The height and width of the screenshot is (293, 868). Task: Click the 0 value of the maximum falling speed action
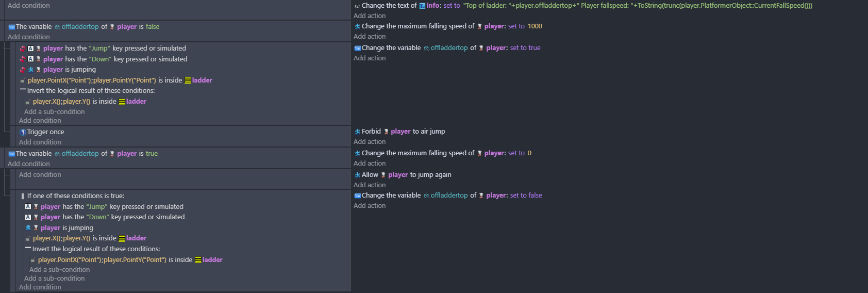[x=529, y=153]
